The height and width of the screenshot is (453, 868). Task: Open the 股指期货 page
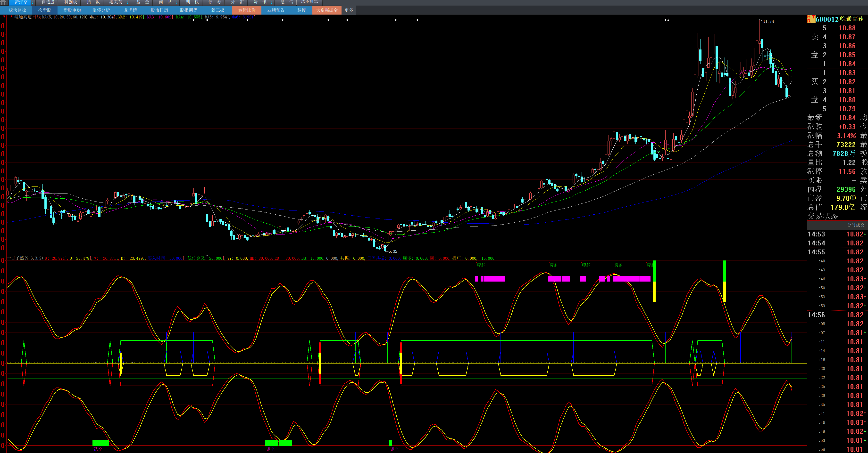point(189,10)
